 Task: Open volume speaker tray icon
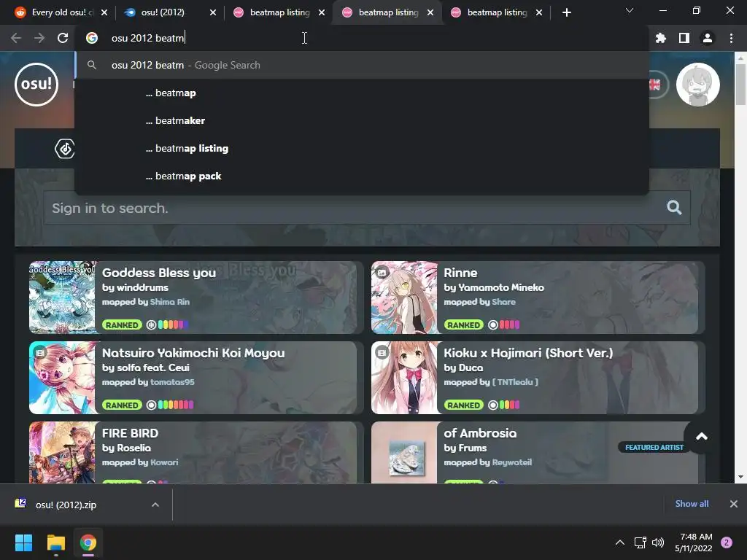point(658,542)
